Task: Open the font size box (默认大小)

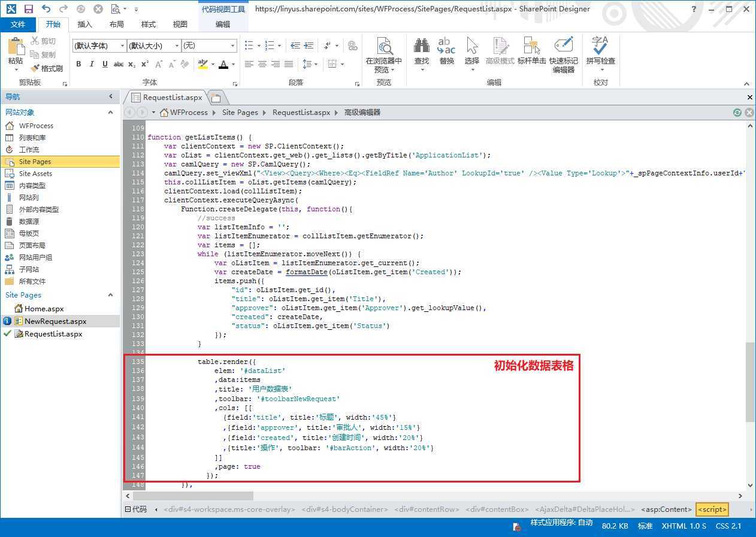Action: coord(154,45)
